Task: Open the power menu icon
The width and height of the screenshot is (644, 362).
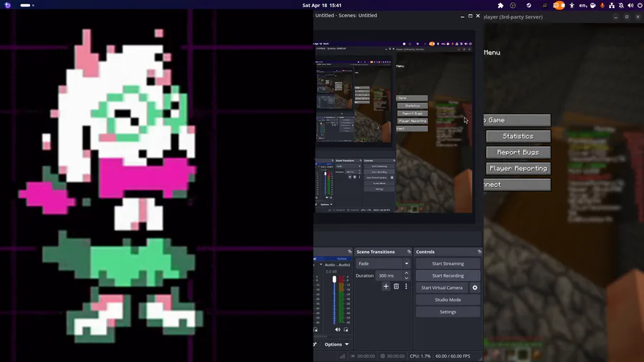Action: (640, 5)
